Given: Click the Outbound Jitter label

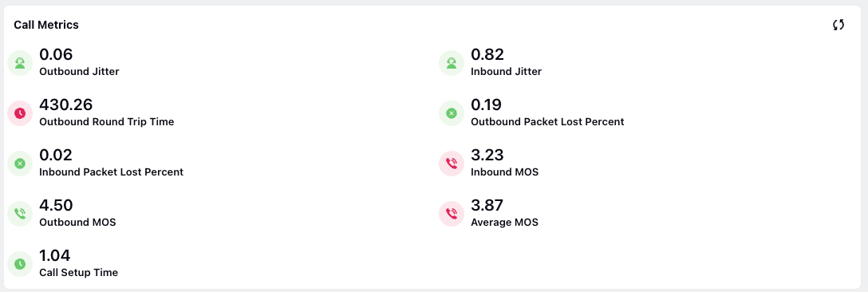Looking at the screenshot, I should coord(79,72).
